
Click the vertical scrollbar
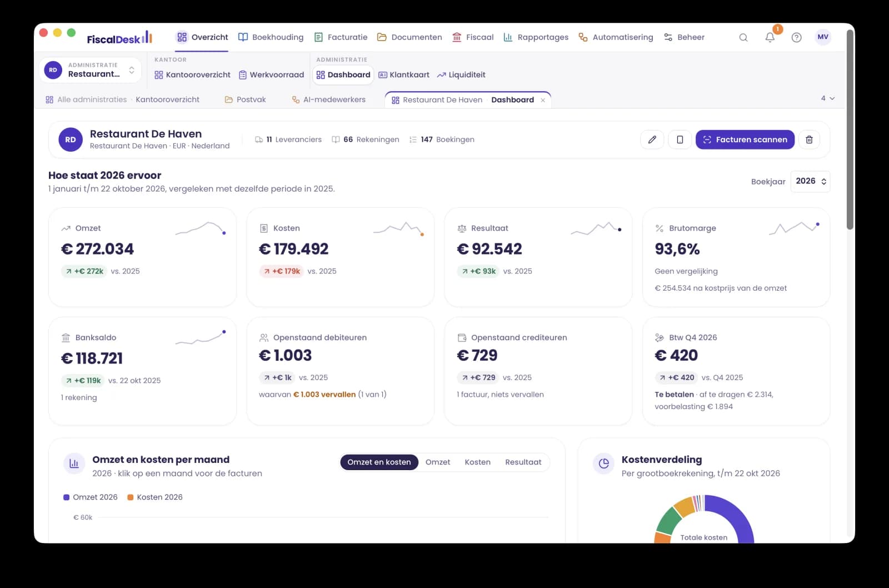tap(850, 129)
